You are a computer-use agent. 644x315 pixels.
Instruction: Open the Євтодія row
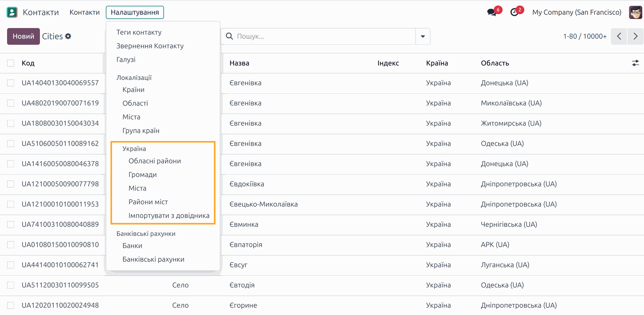[x=322, y=285]
